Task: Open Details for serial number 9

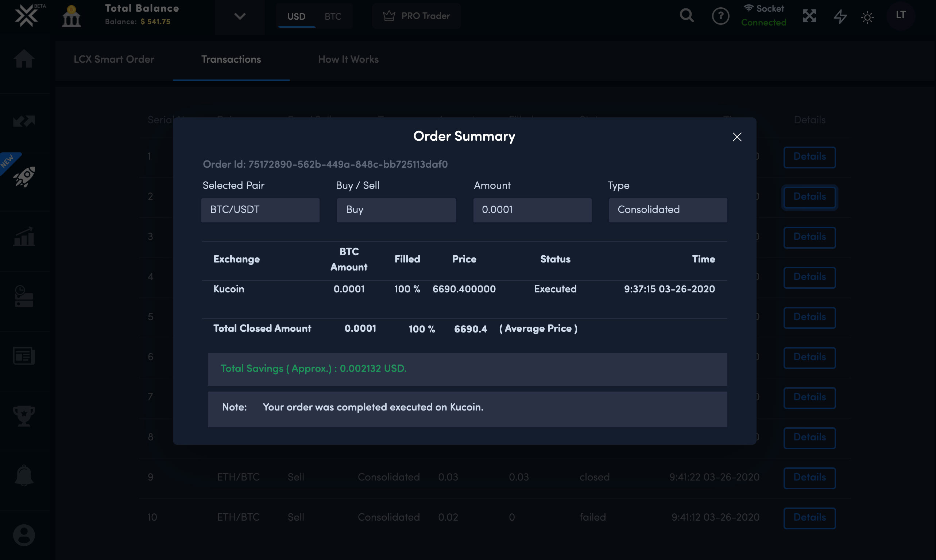Action: pyautogui.click(x=809, y=478)
